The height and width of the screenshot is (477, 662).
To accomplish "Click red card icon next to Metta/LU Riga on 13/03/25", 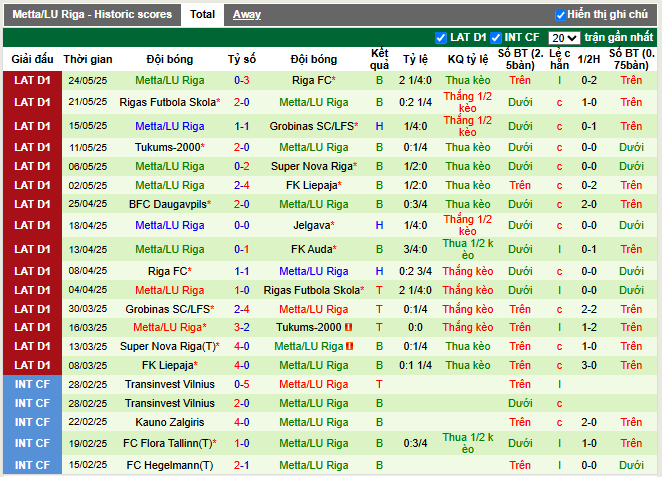I will click(x=350, y=346).
